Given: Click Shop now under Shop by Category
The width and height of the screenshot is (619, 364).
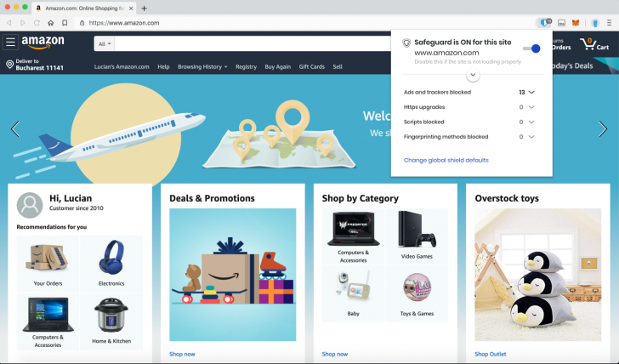Looking at the screenshot, I should [335, 354].
